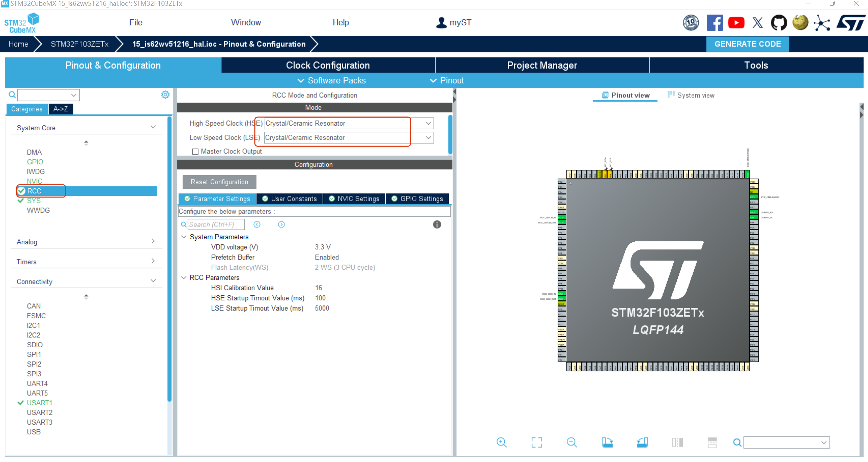Fit the chip to the view
Viewport: 868px width, 462px height.
tap(537, 442)
